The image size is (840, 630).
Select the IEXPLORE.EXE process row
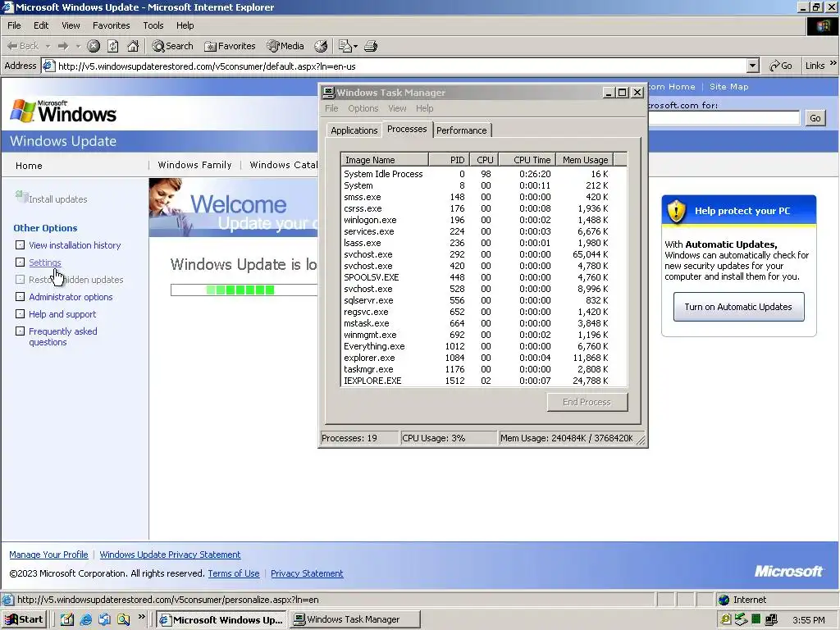coord(483,381)
